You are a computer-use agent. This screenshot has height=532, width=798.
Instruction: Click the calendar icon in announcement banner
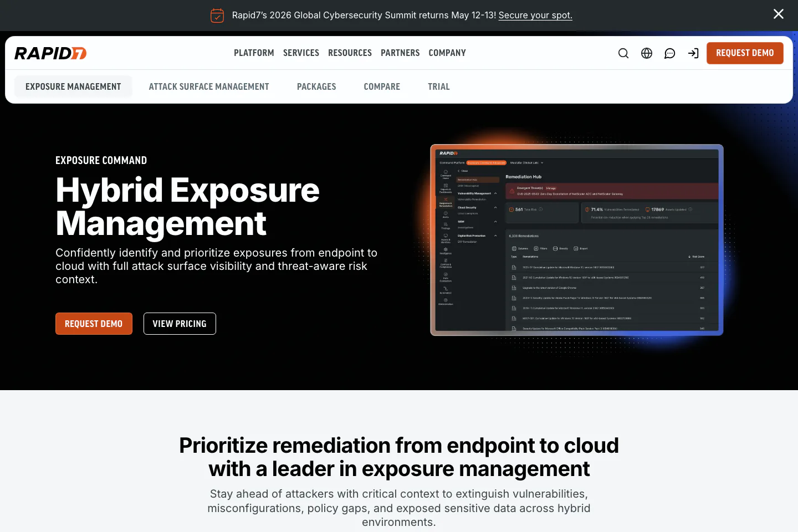217,16
